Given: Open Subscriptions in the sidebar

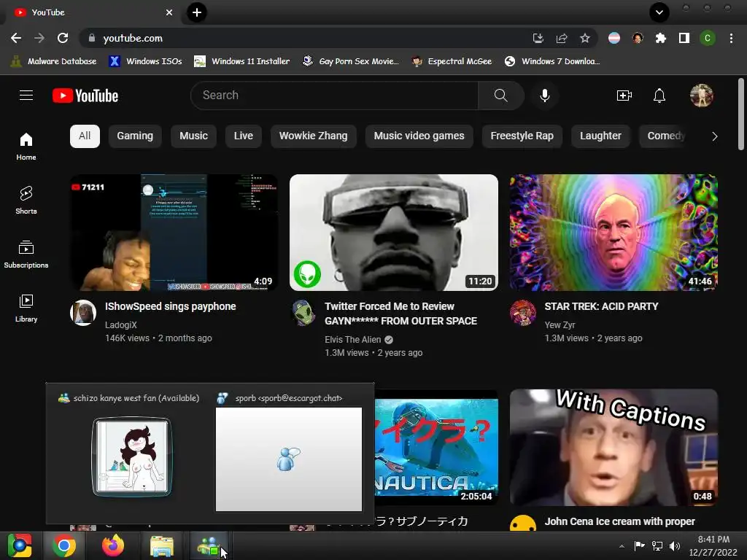Looking at the screenshot, I should point(26,254).
